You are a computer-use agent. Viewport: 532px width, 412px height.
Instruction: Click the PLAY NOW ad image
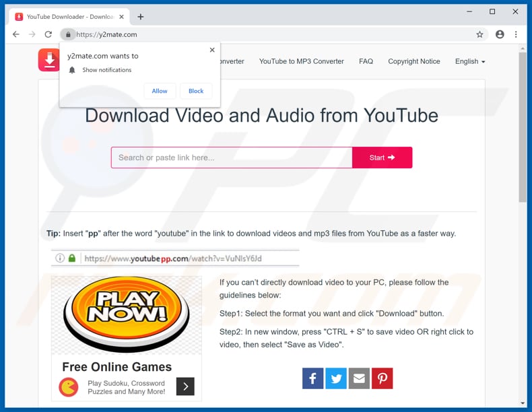[127, 315]
